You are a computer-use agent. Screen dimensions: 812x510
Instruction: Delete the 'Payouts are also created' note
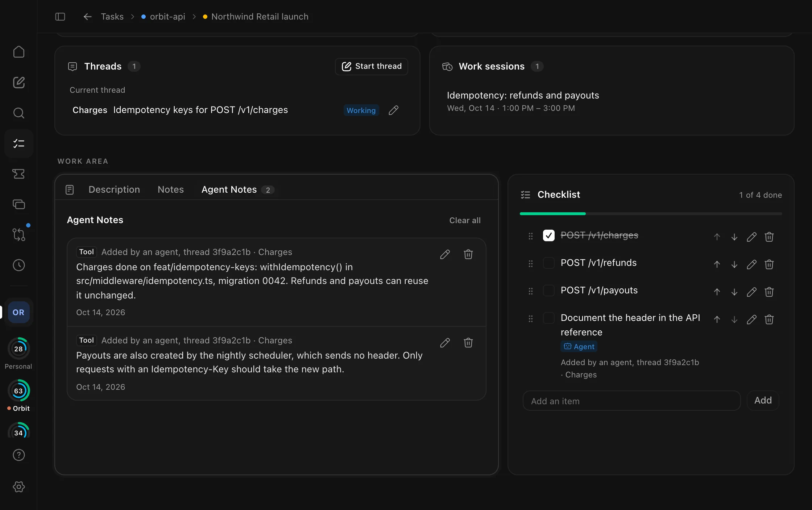[468, 343]
